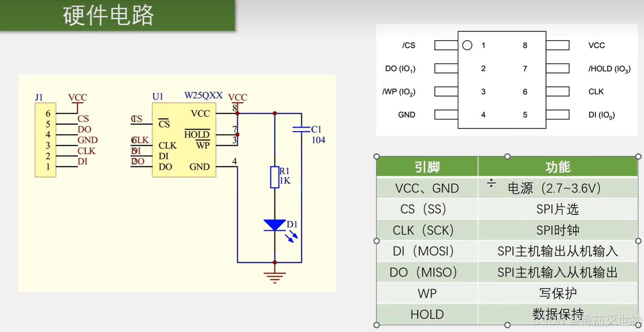Click the table's left-middle selection handle
Screen dimensions: 644x332
click(x=377, y=241)
